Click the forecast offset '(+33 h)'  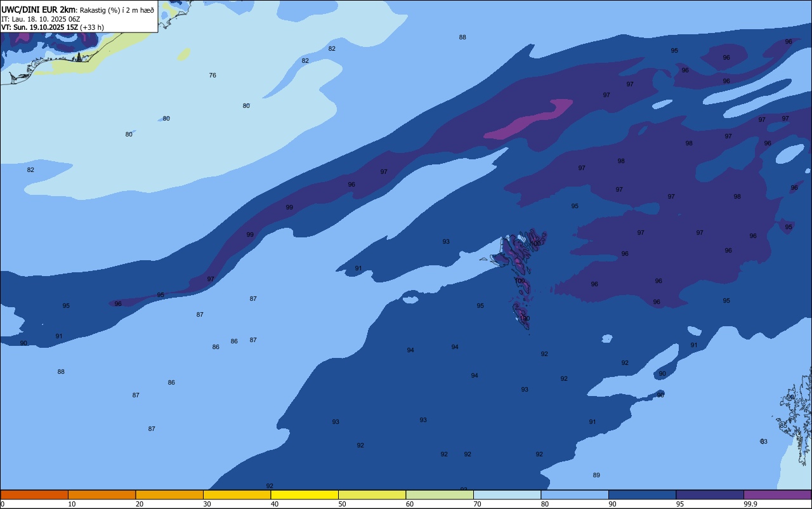click(92, 27)
